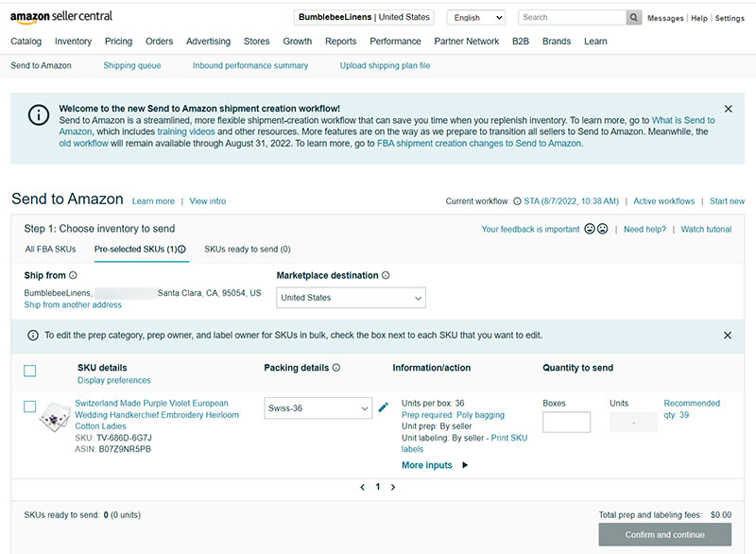
Task: Open the Ship from another address link
Action: pos(73,304)
